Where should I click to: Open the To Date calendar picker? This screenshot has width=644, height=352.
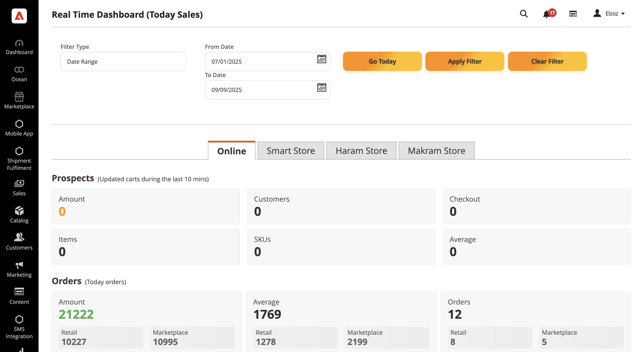[x=322, y=87]
